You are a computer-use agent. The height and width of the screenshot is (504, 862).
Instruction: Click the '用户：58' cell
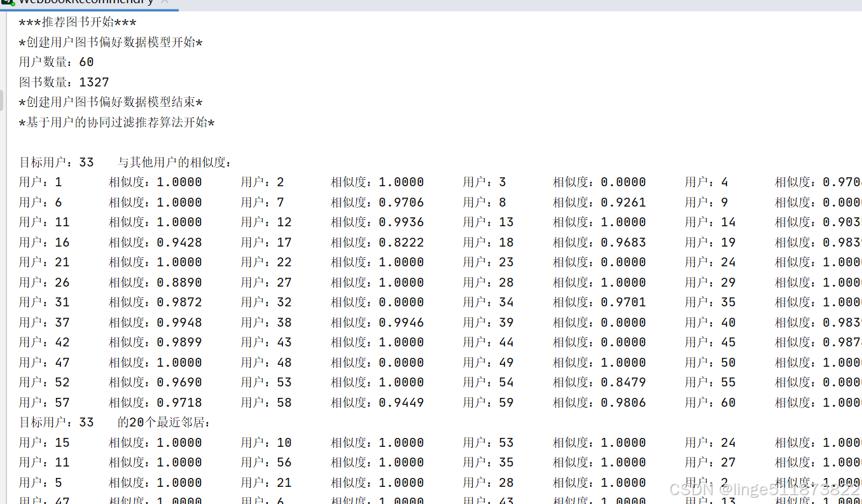click(266, 403)
